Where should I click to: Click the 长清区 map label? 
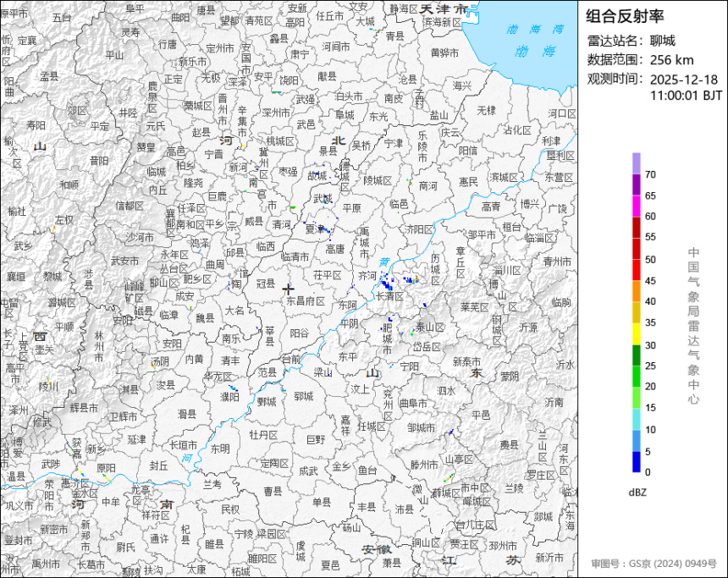click(x=389, y=296)
